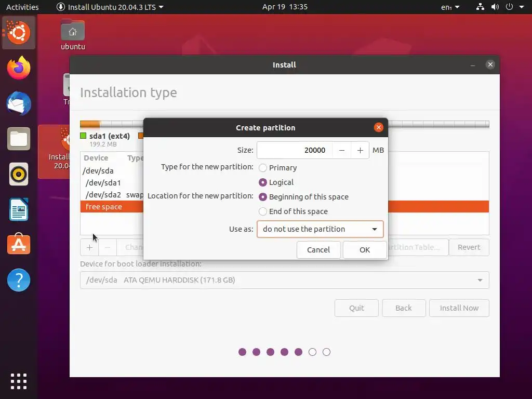Open Install Ubuntu 20.04.3 LTS app menu

(x=110, y=7)
